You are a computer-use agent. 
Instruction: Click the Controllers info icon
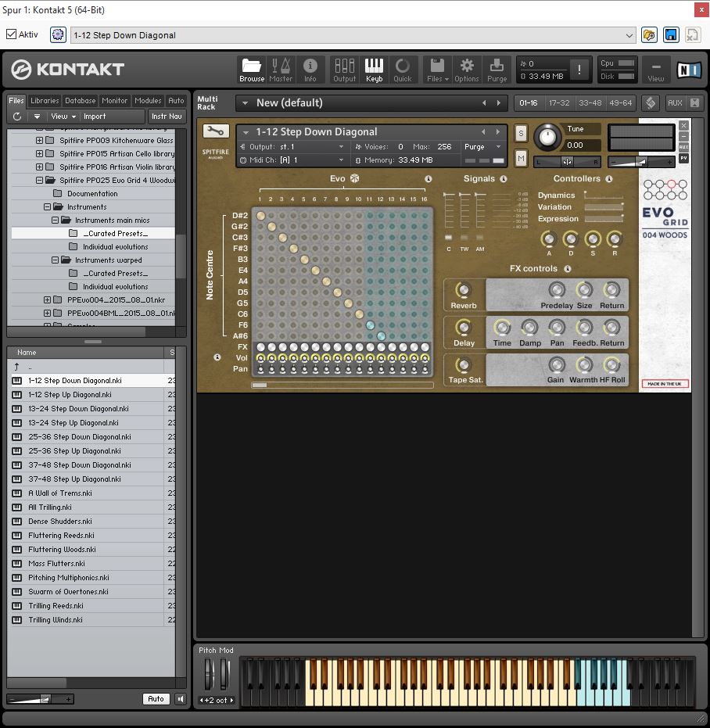click(x=609, y=179)
